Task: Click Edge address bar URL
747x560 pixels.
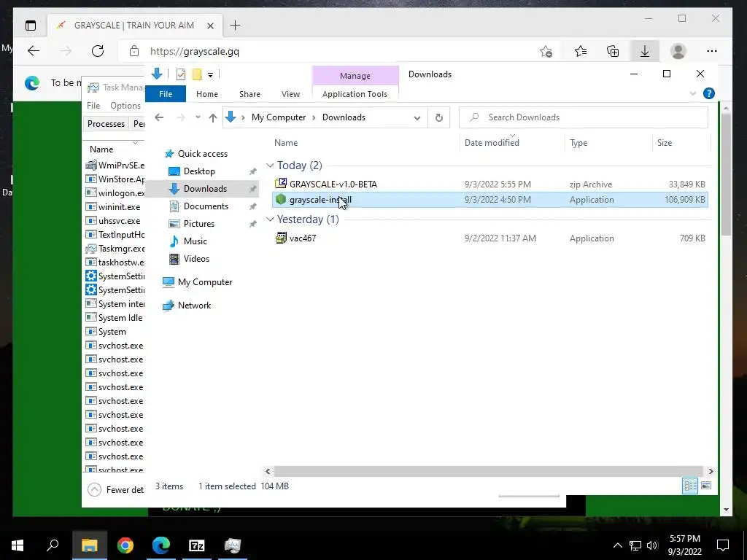Action: coord(195,52)
